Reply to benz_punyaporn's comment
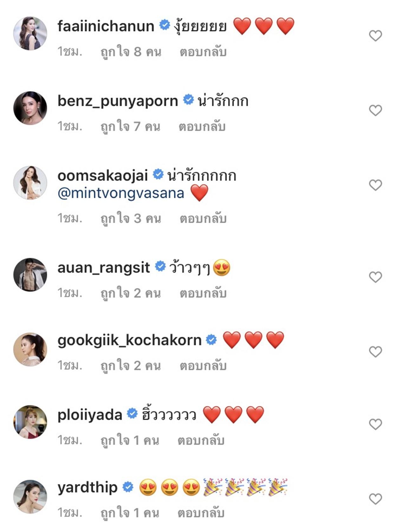406x532 pixels. (202, 127)
